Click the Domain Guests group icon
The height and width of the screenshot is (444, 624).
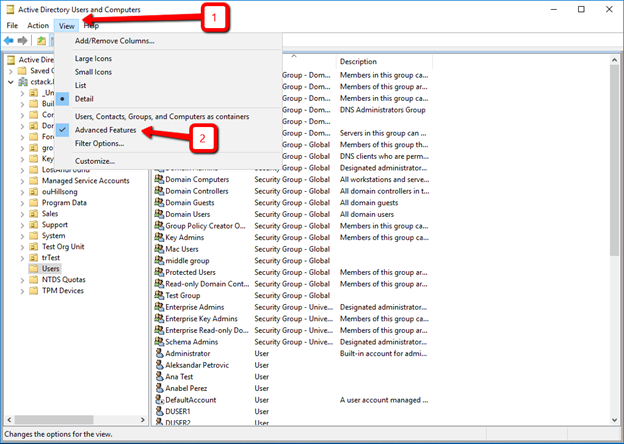pyautogui.click(x=159, y=202)
